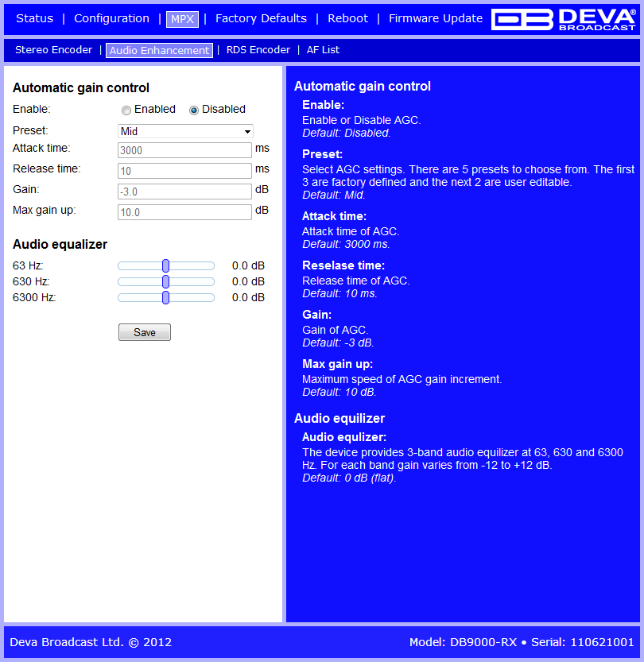The image size is (644, 662).
Task: Select the Disabled AGC radio button
Action: tap(193, 110)
